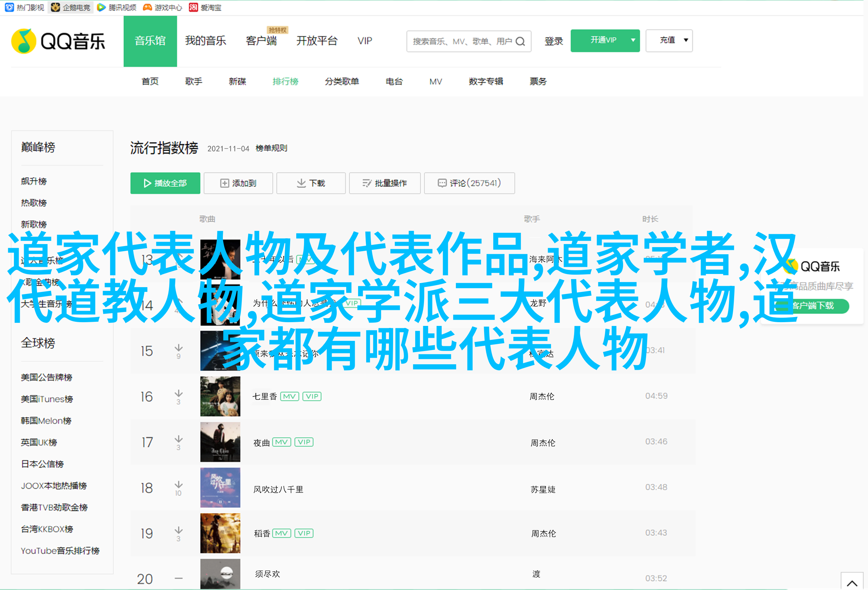Go to MV submenu
Viewport: 868px width, 590px height.
point(436,81)
